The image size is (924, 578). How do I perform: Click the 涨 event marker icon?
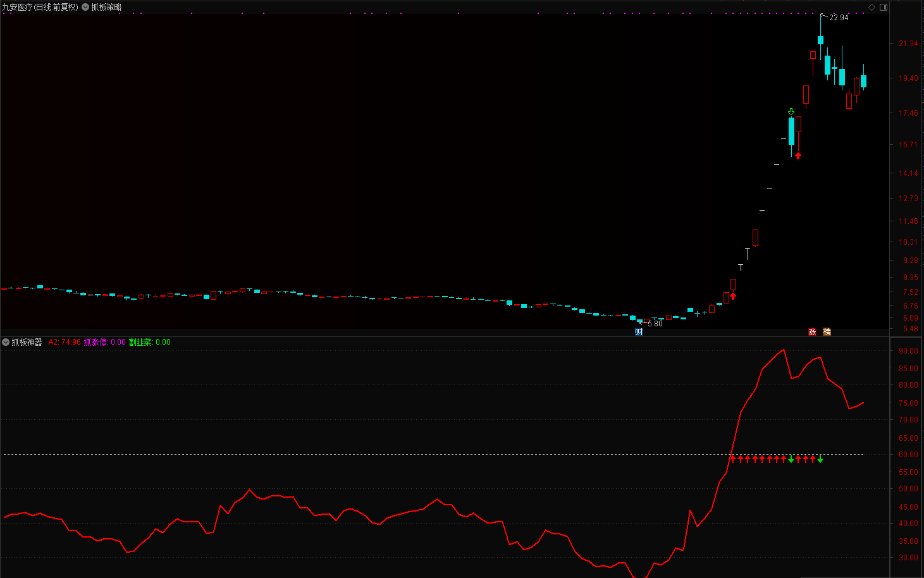[813, 332]
